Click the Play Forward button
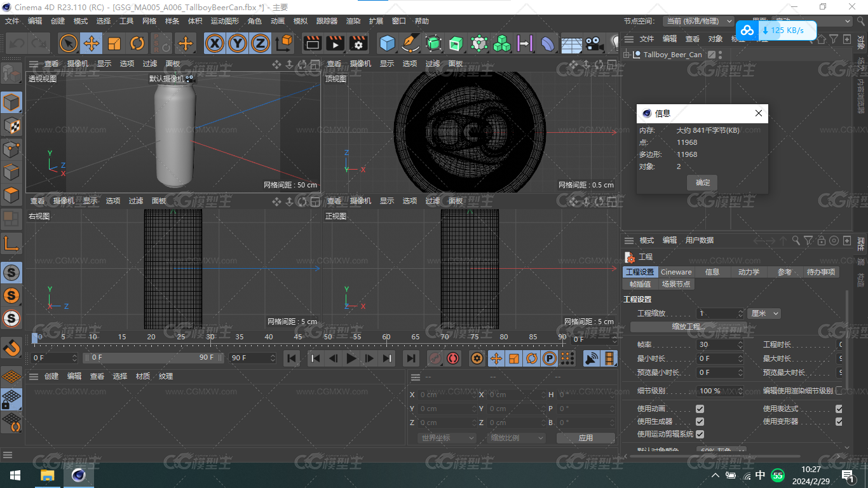This screenshot has width=868, height=488. tap(351, 358)
